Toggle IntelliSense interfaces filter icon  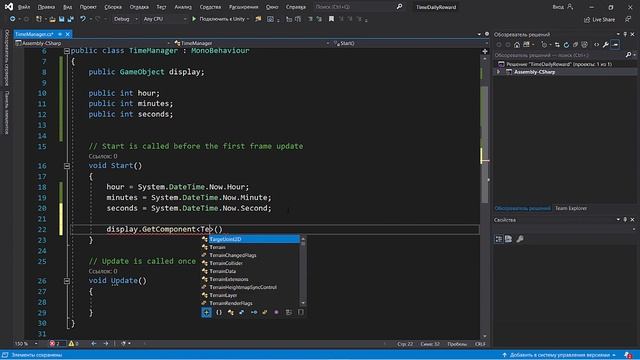[x=253, y=312]
